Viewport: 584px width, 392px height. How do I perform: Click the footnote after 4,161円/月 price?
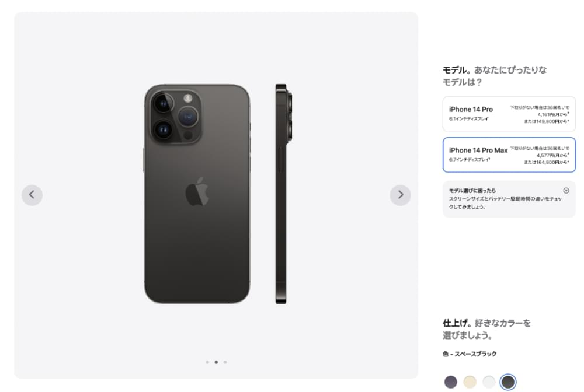(x=567, y=113)
